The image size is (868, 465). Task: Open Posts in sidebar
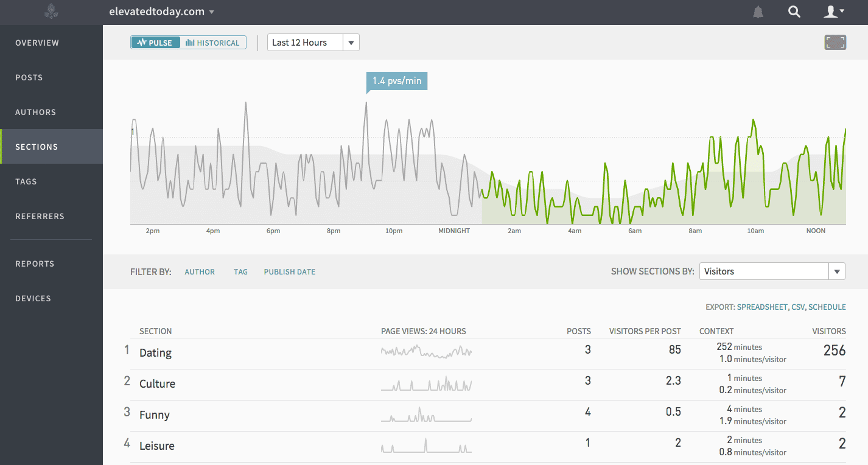pos(51,78)
